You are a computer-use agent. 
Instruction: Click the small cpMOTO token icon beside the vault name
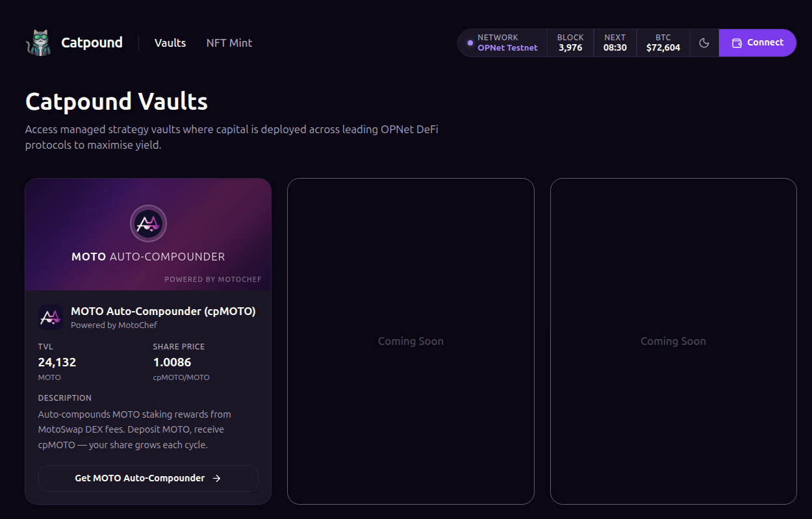click(x=50, y=317)
